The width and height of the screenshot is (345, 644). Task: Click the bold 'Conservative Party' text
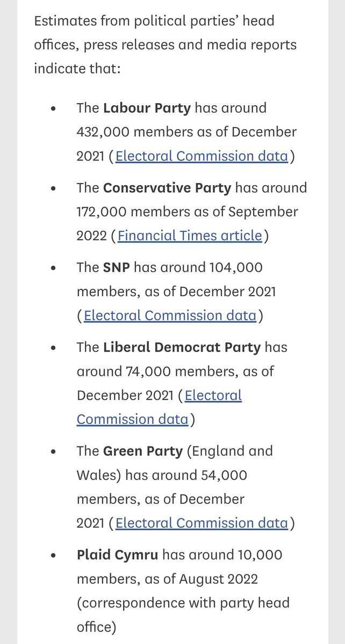[x=167, y=188]
